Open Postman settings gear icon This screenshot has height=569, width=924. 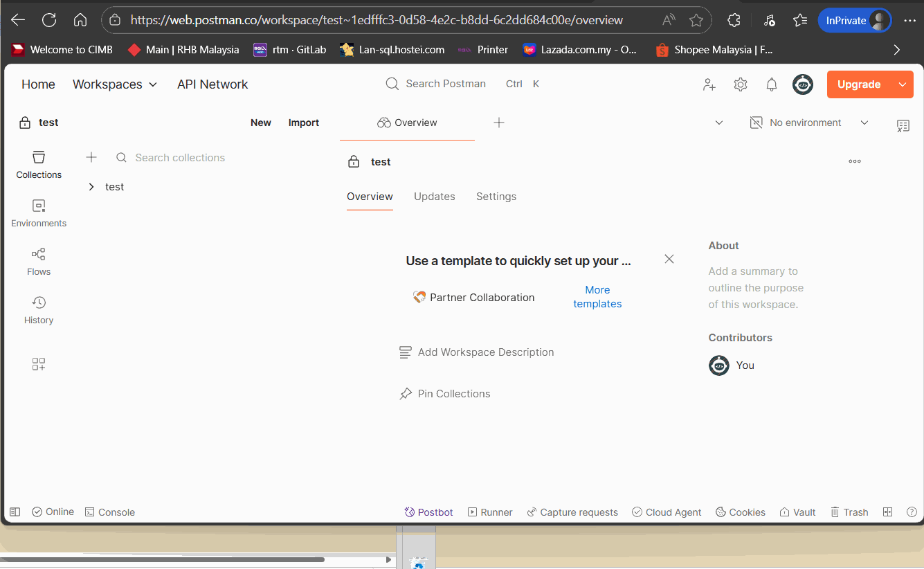[741, 84]
